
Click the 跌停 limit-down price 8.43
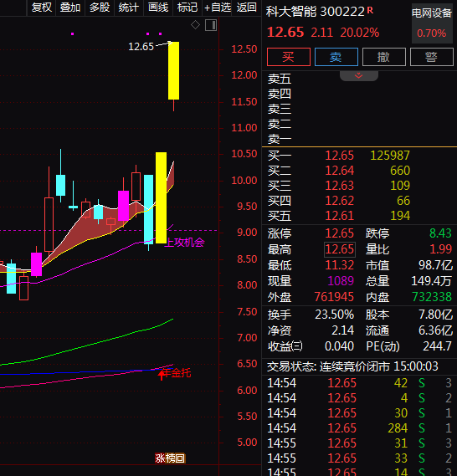coord(440,233)
